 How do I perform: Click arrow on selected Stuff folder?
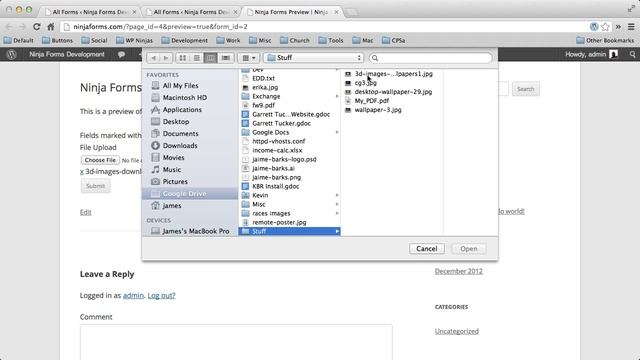(x=337, y=231)
